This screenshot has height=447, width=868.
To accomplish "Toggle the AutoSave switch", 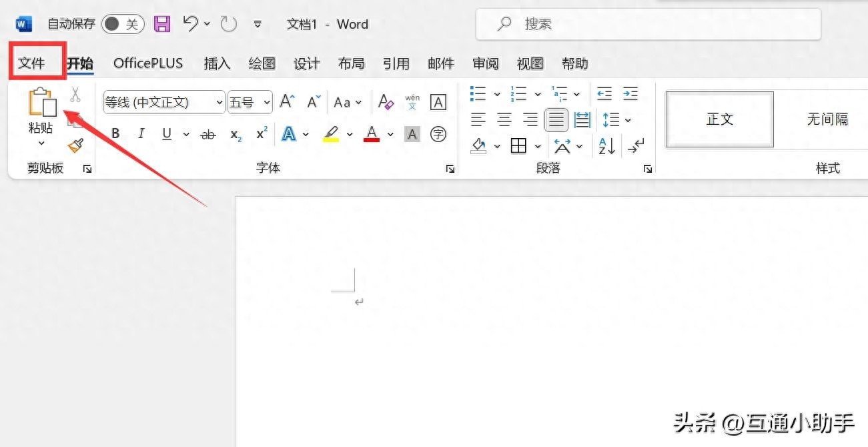I will (123, 25).
